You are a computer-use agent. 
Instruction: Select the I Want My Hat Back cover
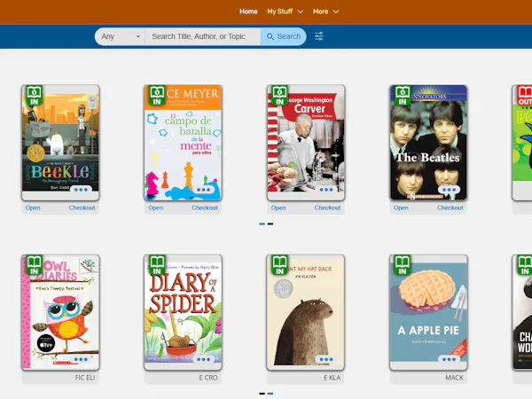[306, 312]
